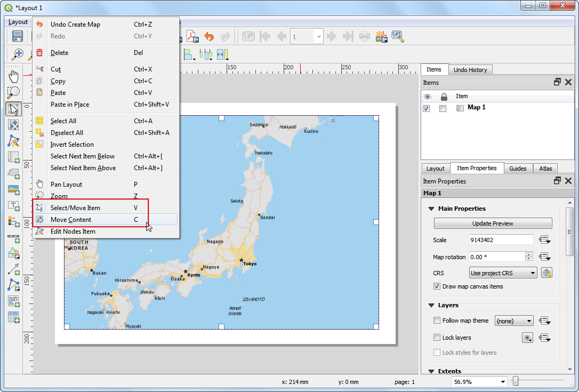Switch to the Undo History tab

click(470, 70)
